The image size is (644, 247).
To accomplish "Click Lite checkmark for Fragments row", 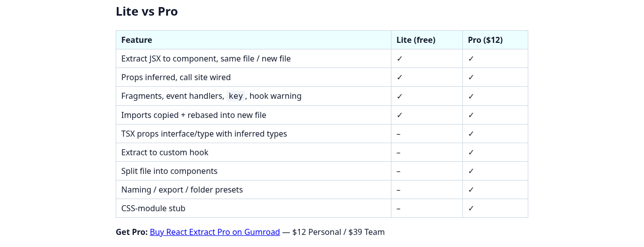I will pyautogui.click(x=399, y=96).
